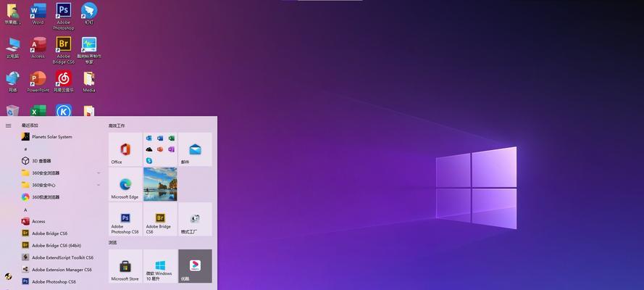Launch 网易云音乐 from the desktop

tap(63, 82)
